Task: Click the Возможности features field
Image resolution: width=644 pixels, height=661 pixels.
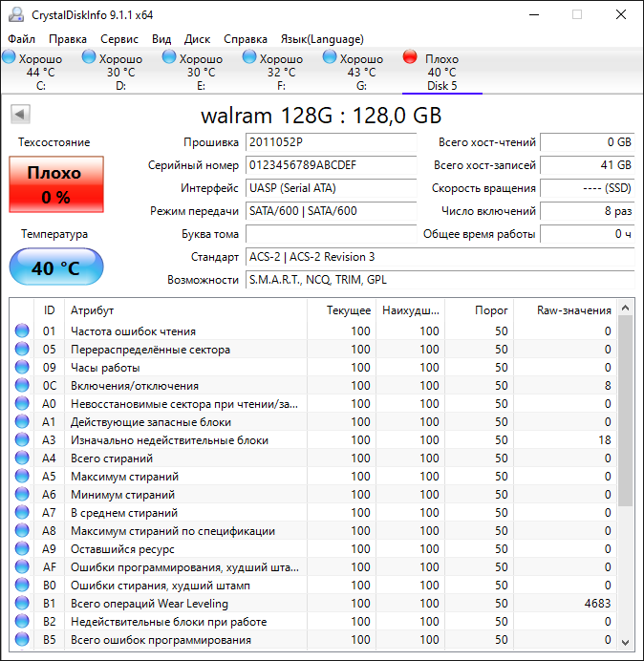Action: [440, 280]
